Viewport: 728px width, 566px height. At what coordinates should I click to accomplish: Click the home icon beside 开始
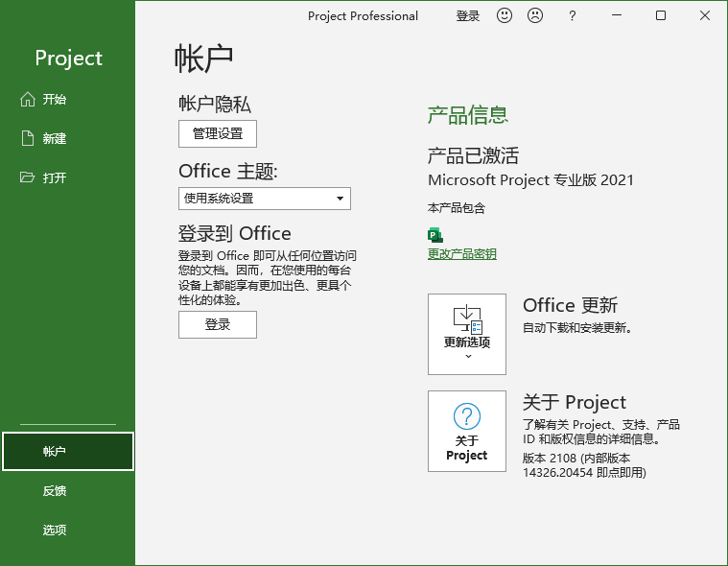[28, 99]
